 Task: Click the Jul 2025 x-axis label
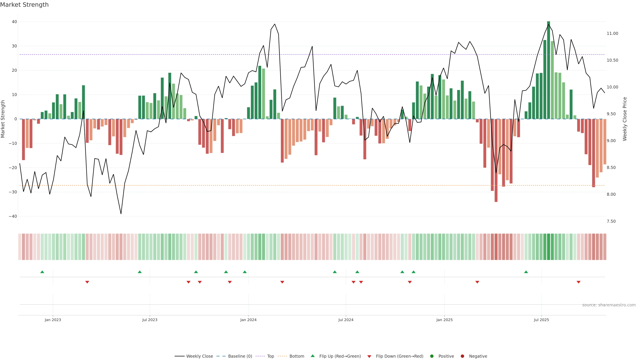[x=541, y=320]
